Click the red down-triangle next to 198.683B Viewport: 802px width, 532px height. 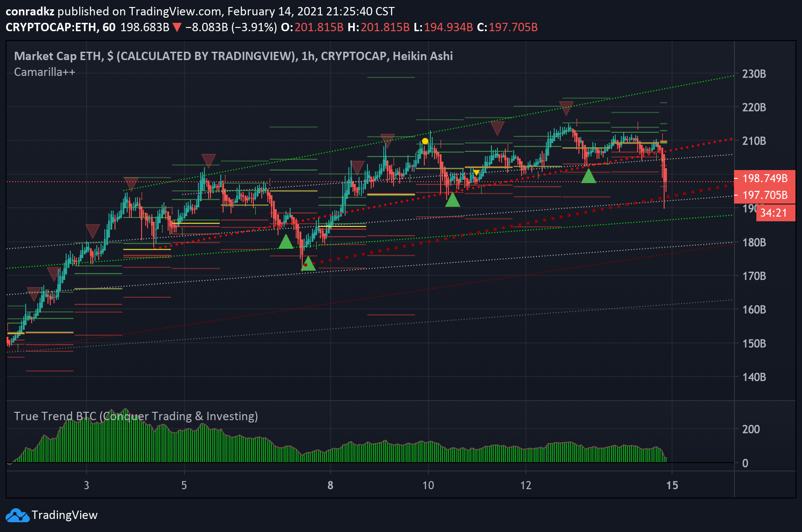coord(177,27)
